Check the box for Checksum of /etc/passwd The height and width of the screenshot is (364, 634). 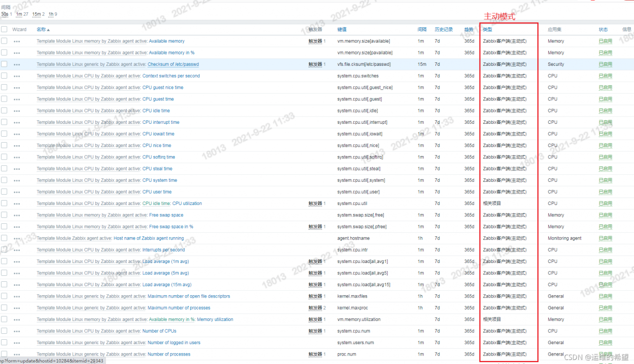coord(4,64)
